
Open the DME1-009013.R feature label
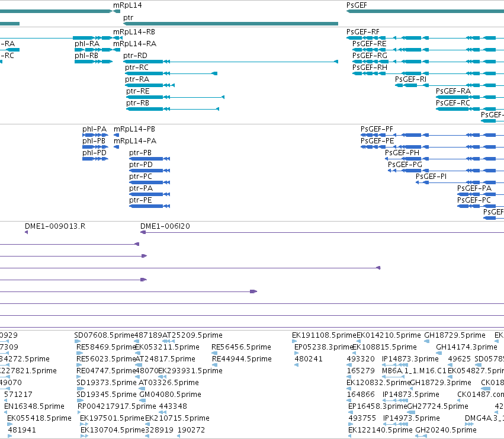(x=55, y=226)
